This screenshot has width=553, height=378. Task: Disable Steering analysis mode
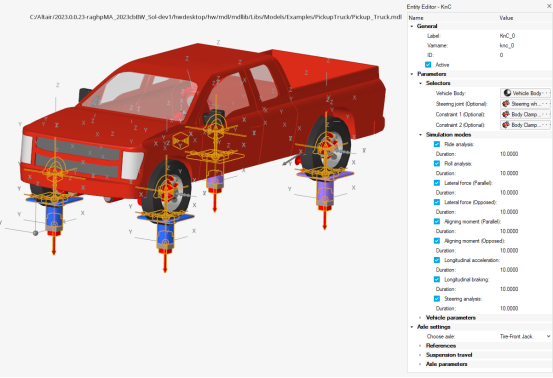click(437, 299)
